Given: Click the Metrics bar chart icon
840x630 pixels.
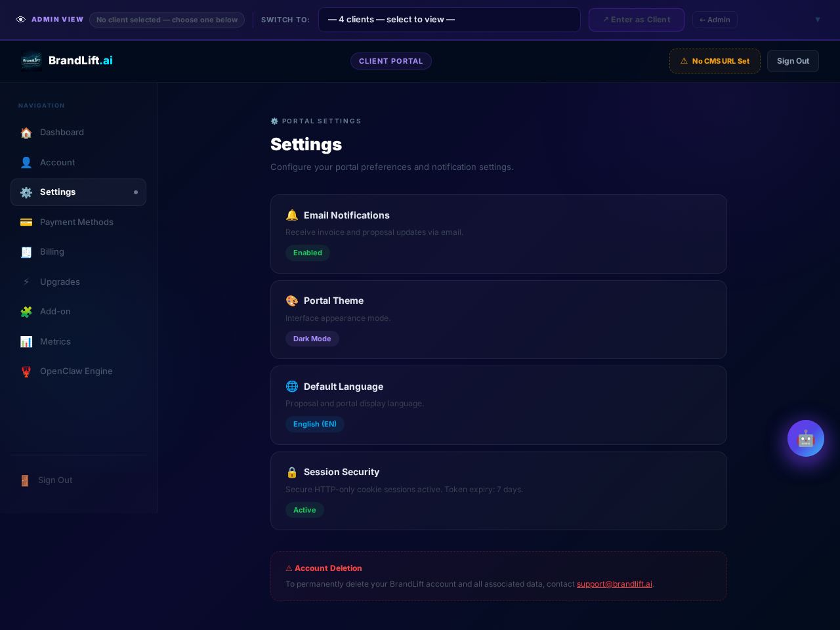Looking at the screenshot, I should [26, 342].
